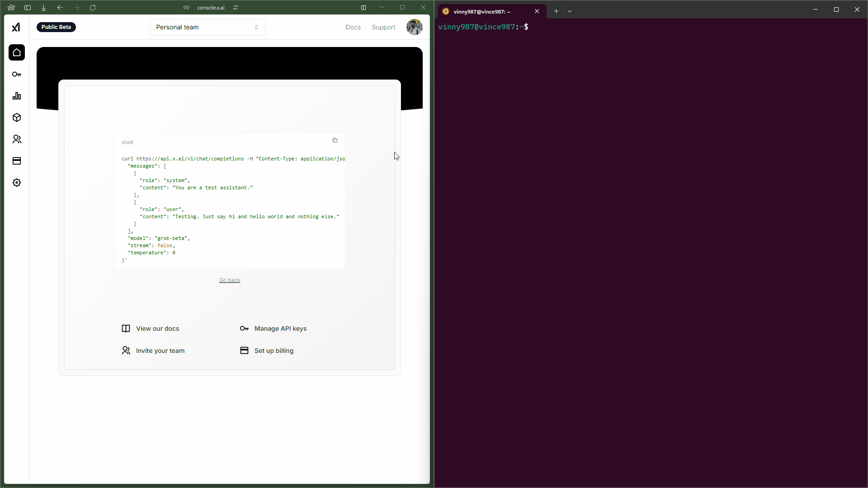Image resolution: width=868 pixels, height=488 pixels.
Task: Open team members icon in sidebar
Action: (17, 139)
